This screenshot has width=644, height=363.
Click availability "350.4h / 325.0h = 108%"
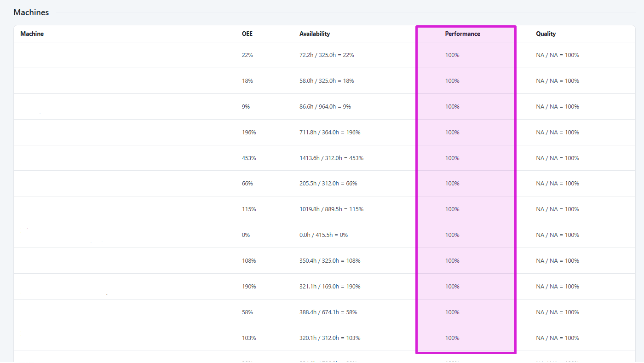330,260
